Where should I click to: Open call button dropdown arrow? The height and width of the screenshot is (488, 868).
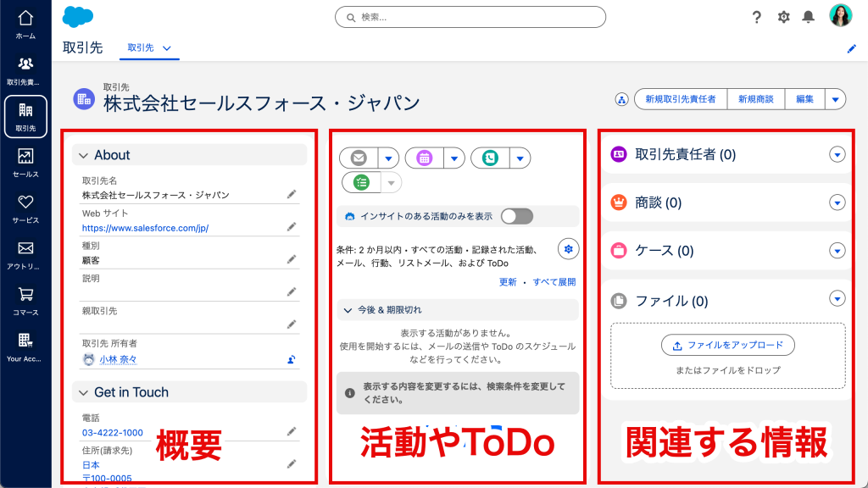pos(520,158)
